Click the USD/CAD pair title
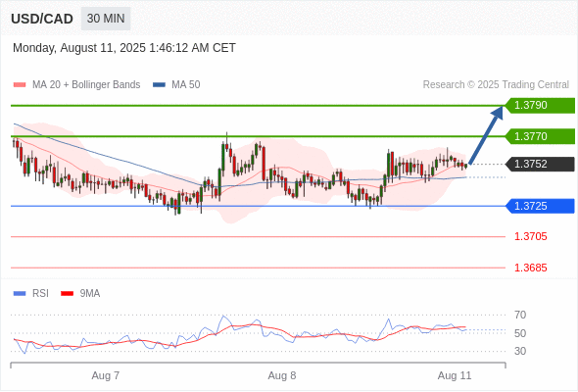The height and width of the screenshot is (392, 578). (x=42, y=19)
